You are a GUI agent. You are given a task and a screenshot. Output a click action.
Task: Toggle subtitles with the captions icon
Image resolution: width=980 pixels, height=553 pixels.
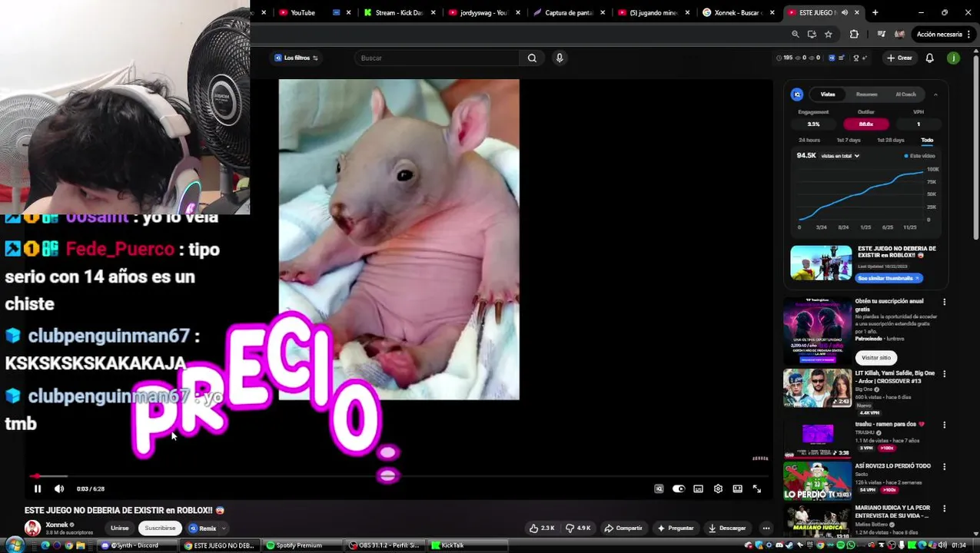(x=698, y=488)
